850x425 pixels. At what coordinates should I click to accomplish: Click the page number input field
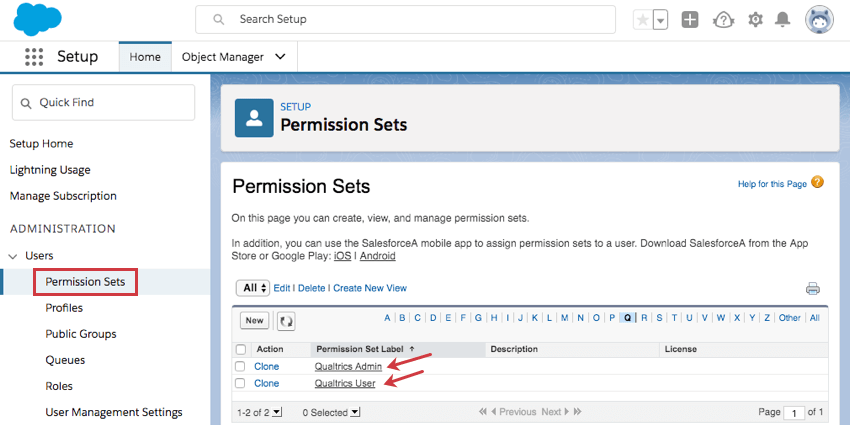[x=793, y=412]
